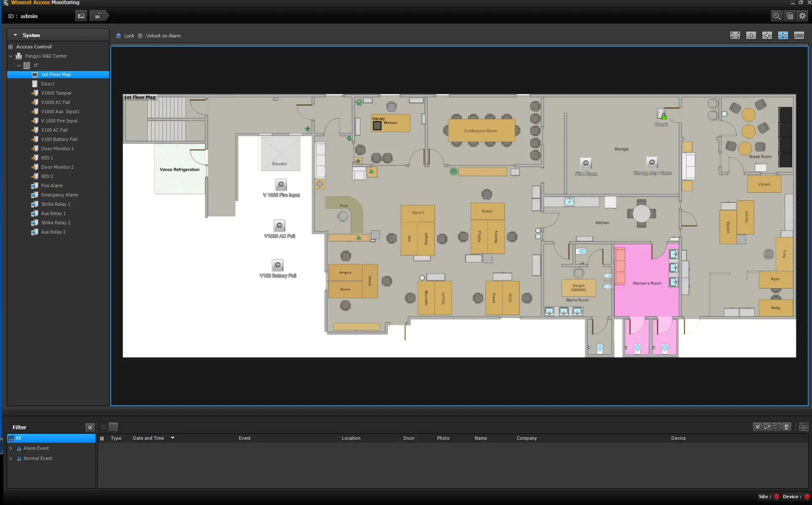
Task: Click the fullscreen expand arrows icon
Action: 735,36
